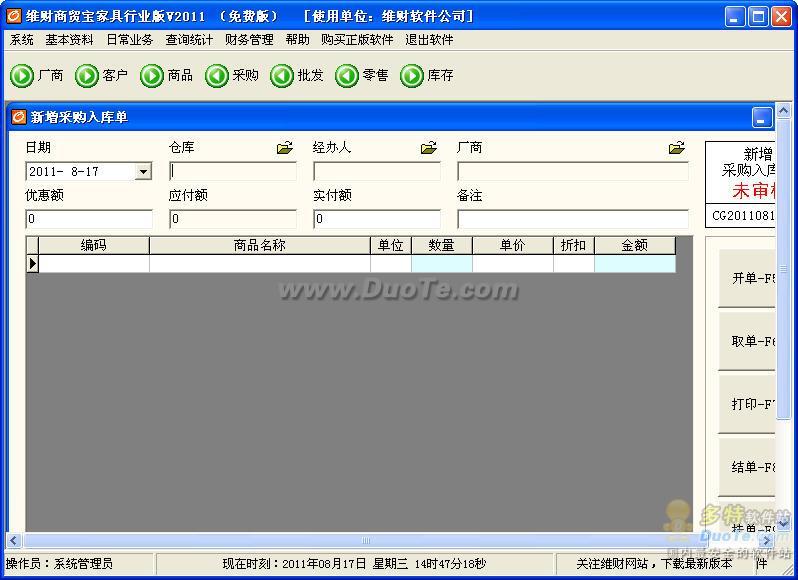Click the empty 编码 cell in first row
This screenshot has width=798, height=580.
[x=94, y=264]
